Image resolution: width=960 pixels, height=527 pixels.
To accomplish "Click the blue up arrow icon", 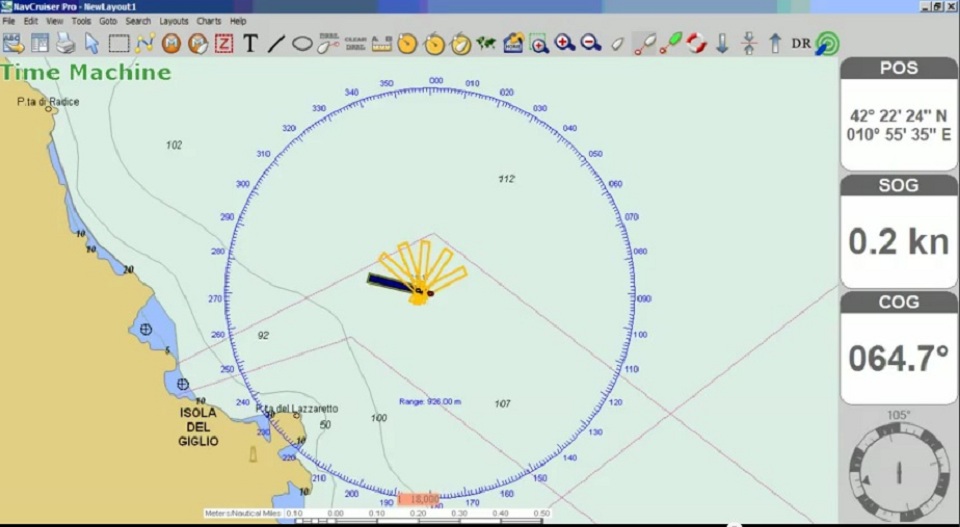I will [775, 43].
